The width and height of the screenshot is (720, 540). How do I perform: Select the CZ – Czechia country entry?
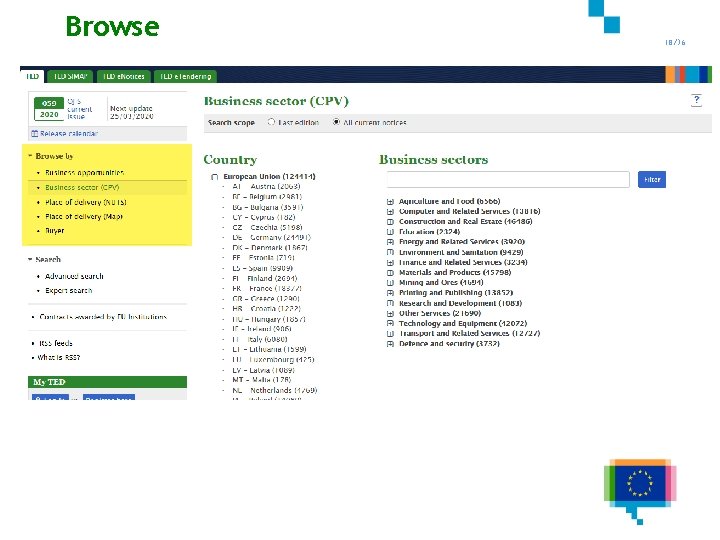pos(267,227)
